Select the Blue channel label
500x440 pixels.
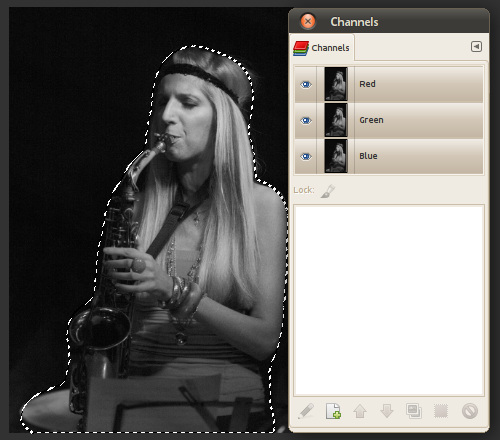click(x=368, y=156)
